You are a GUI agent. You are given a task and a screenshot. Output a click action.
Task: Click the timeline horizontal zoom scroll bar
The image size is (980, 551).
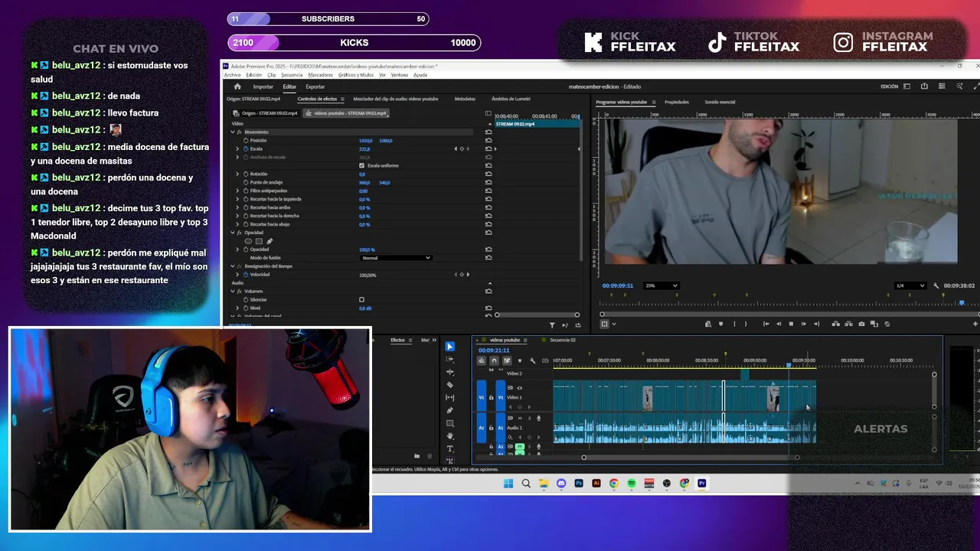coord(690,458)
